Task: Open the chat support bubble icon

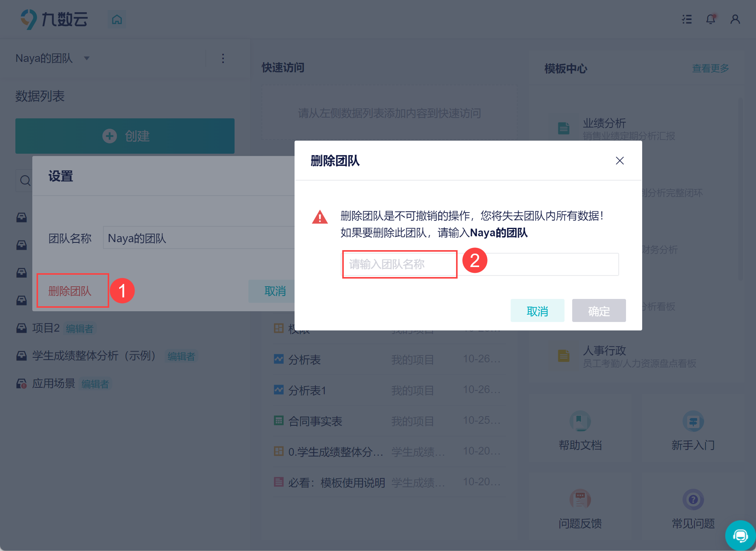Action: 740,535
